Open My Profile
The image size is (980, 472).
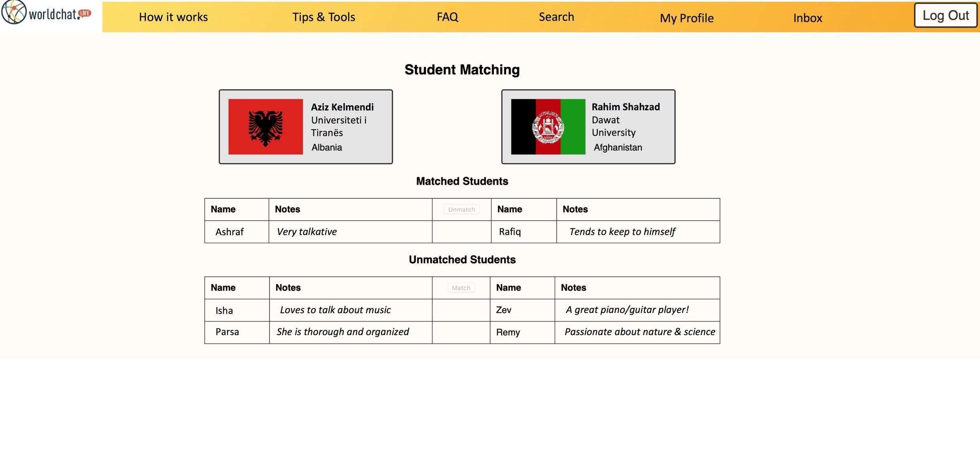click(x=686, y=18)
